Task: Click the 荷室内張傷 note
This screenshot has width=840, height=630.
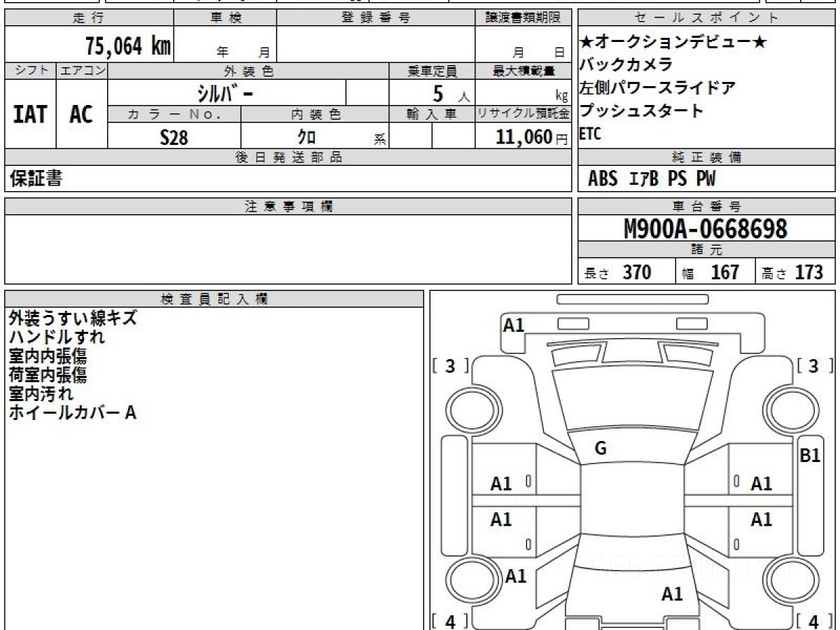Action: pyautogui.click(x=48, y=375)
